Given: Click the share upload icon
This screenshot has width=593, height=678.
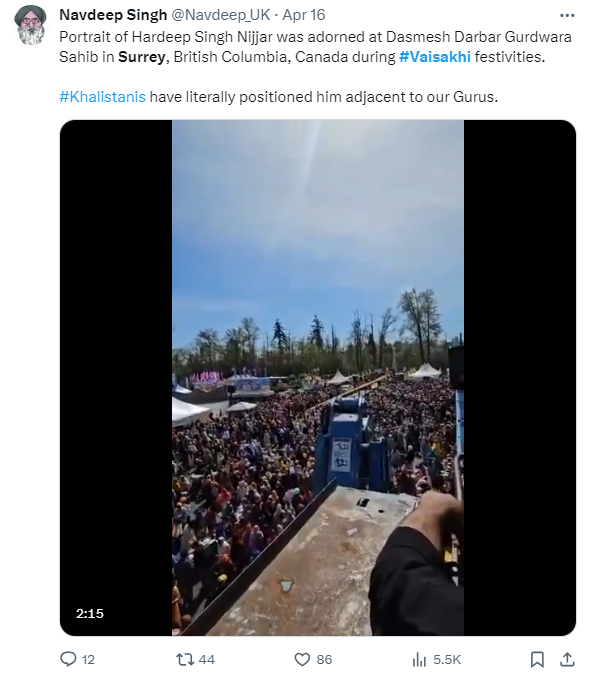Looking at the screenshot, I should coord(567,659).
